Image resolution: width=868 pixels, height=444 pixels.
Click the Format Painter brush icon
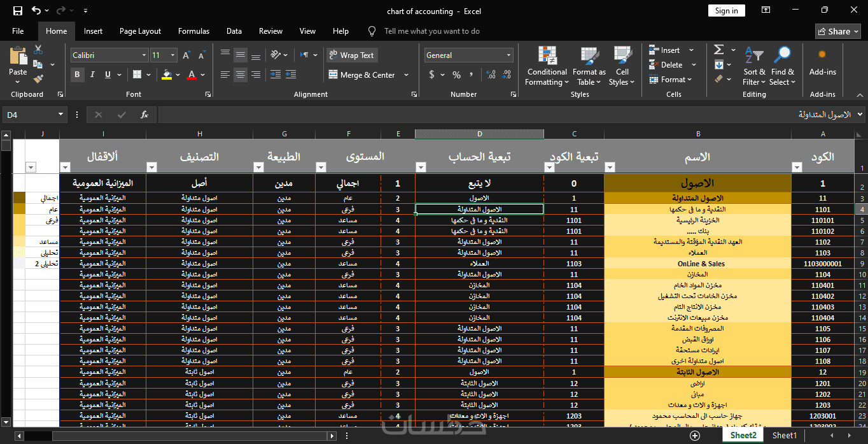[38, 80]
